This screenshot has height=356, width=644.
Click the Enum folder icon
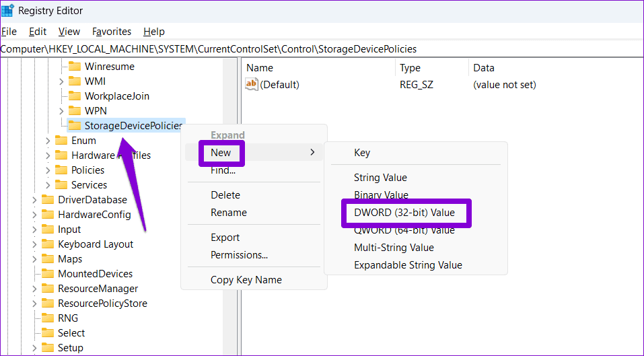pos(61,140)
